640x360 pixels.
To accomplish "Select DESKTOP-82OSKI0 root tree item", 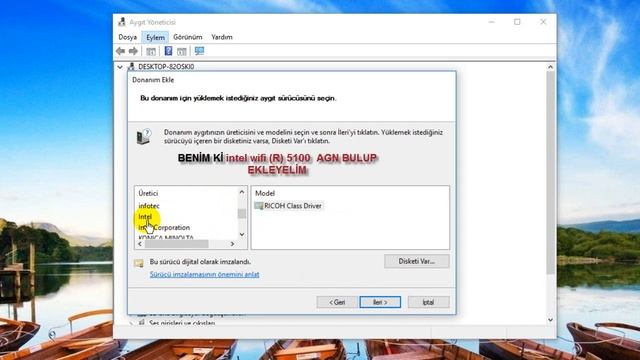I will (x=166, y=67).
